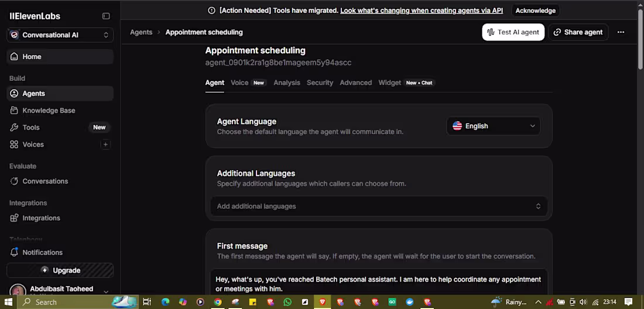Click the Conversations history icon
Viewport: 644px width, 309px height.
click(x=15, y=181)
